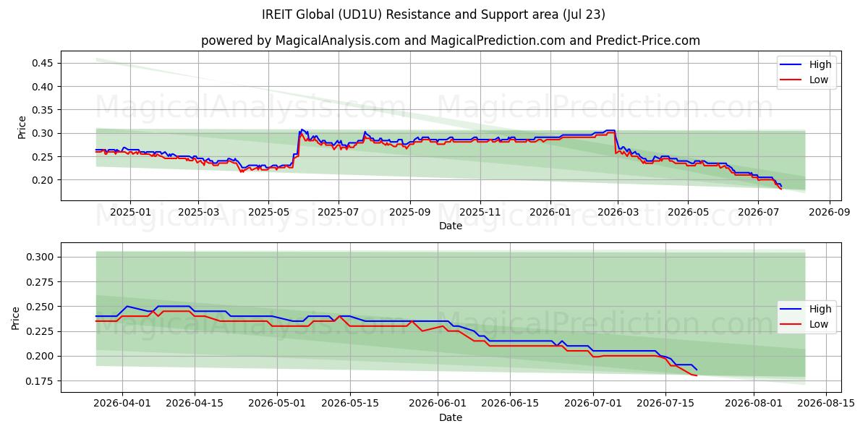Click the 2025-07 x-axis tick label
The height and width of the screenshot is (434, 868).
click(x=339, y=212)
